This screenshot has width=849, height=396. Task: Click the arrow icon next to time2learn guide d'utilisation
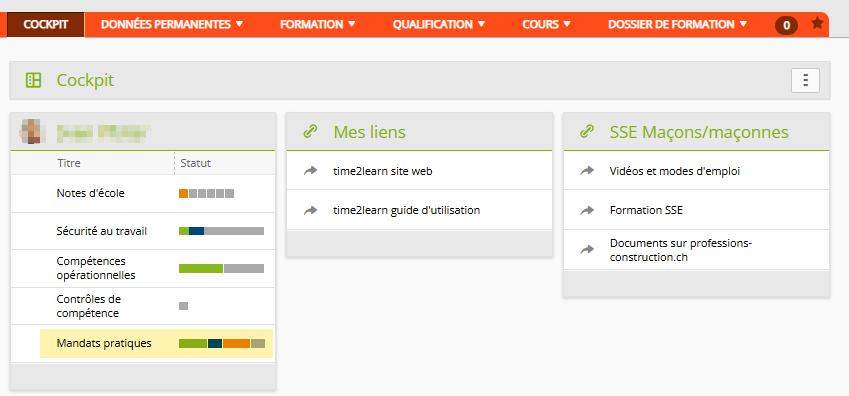click(x=310, y=210)
